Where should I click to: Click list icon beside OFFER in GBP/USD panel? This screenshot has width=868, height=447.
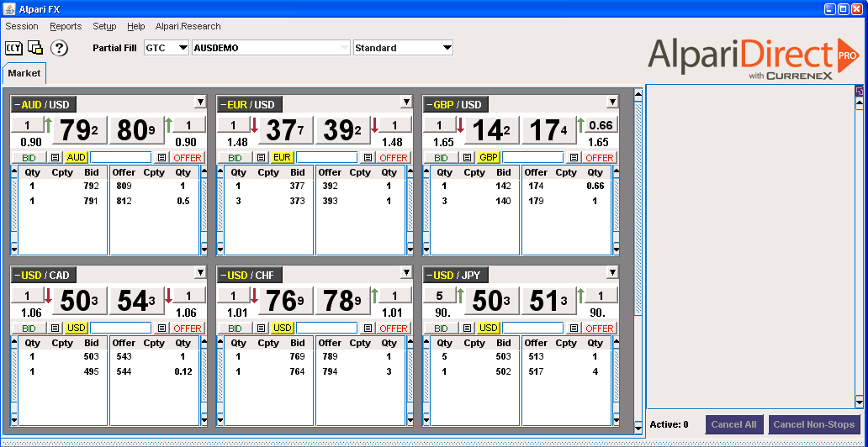pyautogui.click(x=574, y=158)
